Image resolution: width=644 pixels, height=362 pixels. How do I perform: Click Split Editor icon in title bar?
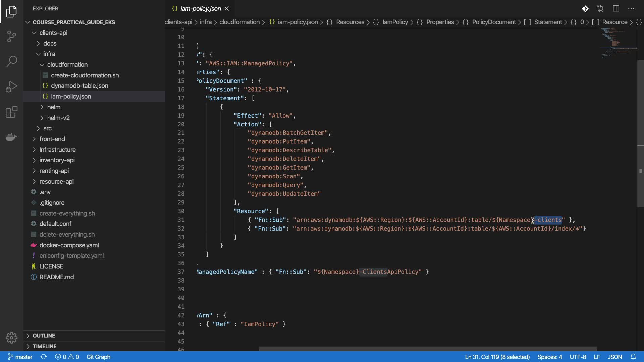[x=616, y=9]
